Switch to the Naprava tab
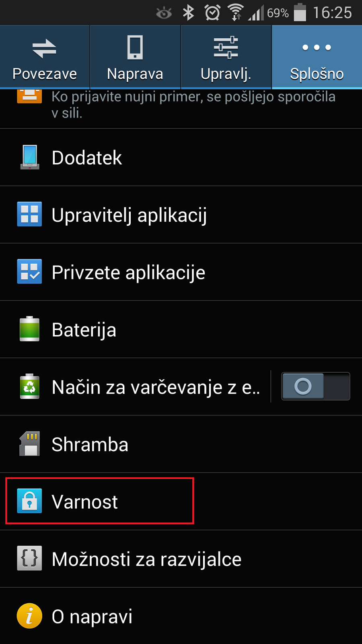 coord(135,57)
